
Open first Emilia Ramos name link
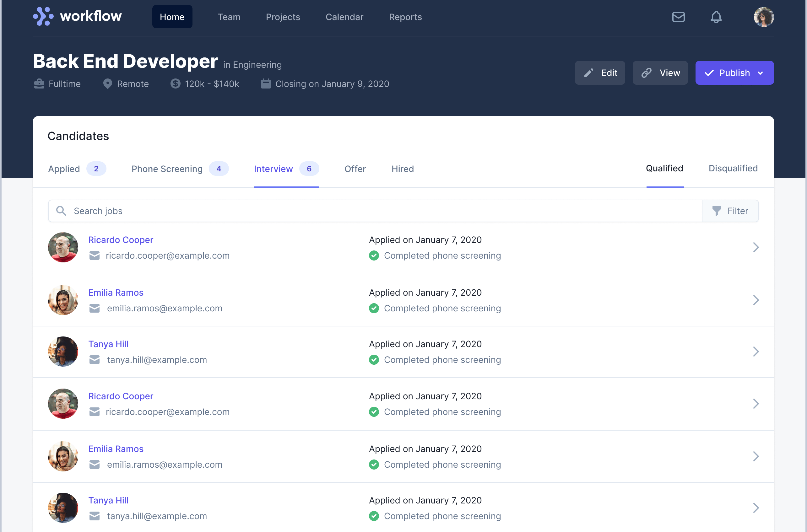click(x=116, y=293)
